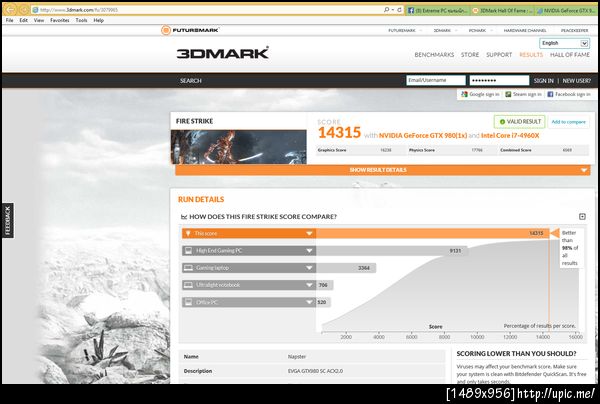This screenshot has height=404, width=600.
Task: Click the browser forward arrow button
Action: pos(24,10)
